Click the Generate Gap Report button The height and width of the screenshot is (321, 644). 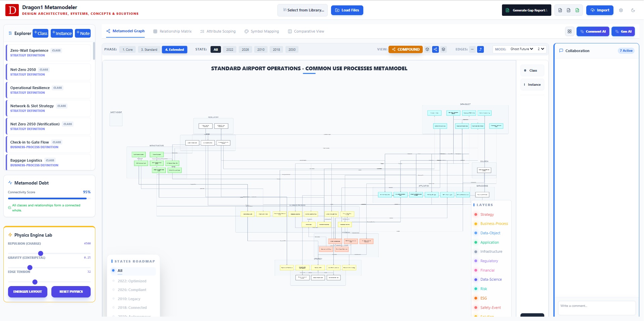click(x=526, y=10)
